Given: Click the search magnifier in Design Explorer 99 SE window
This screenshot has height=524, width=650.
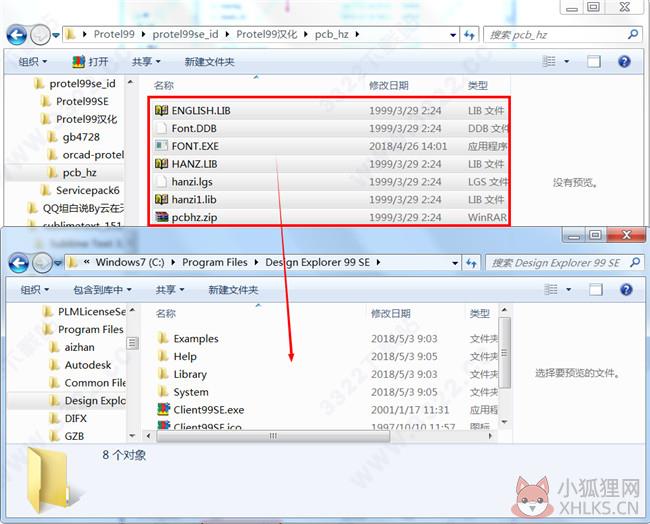Looking at the screenshot, I should (x=635, y=262).
